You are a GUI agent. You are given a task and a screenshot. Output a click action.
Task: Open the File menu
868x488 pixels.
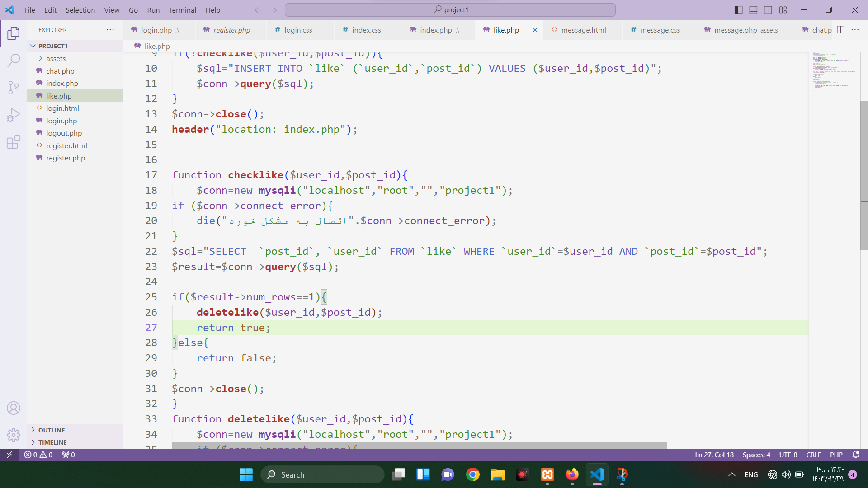point(30,10)
